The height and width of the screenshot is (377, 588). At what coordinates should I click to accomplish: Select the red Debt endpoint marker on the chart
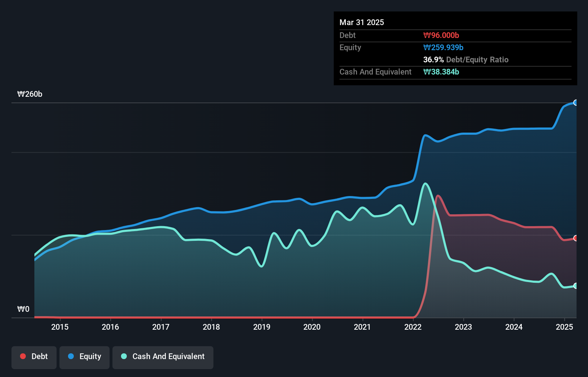coord(576,238)
